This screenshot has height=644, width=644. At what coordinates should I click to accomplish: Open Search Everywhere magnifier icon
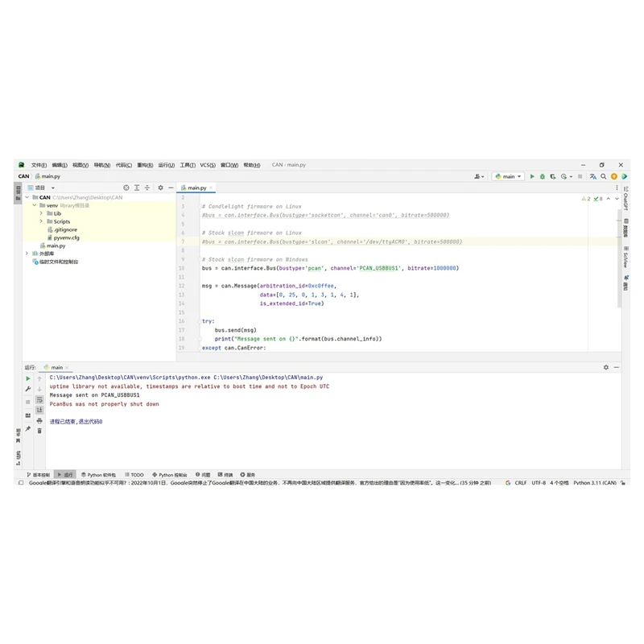click(x=603, y=176)
